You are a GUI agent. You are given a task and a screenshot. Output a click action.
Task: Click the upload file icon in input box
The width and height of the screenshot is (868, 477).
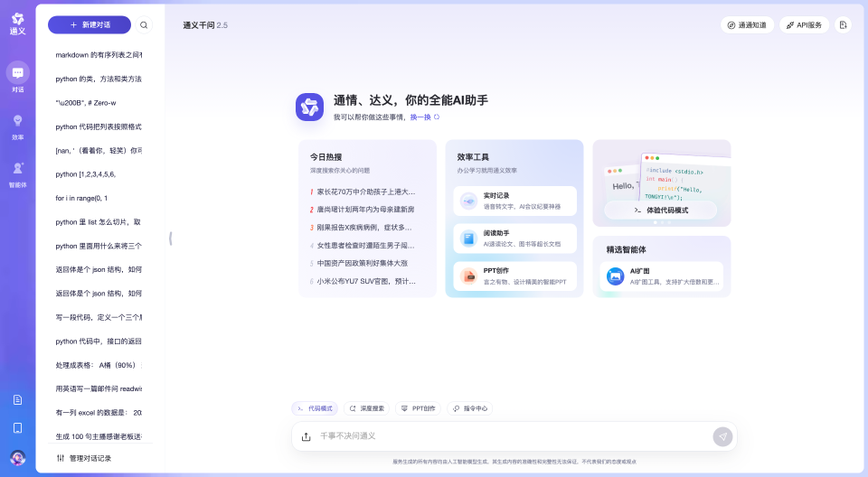(x=307, y=436)
